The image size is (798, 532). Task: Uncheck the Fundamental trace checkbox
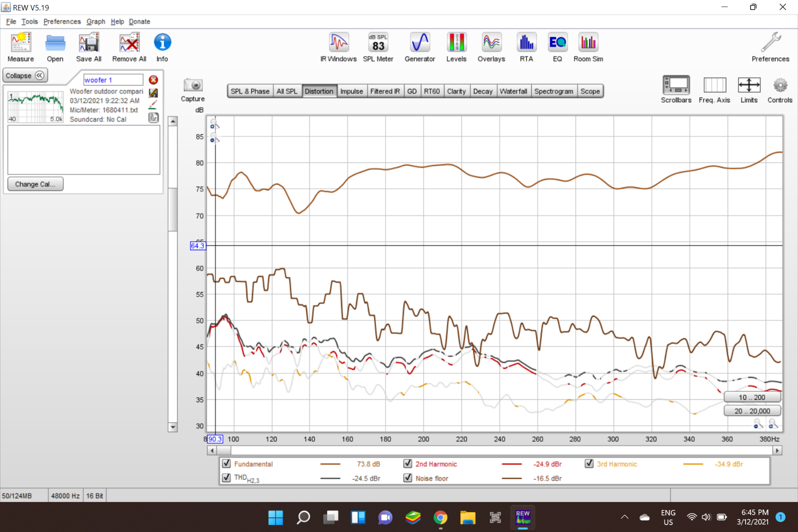[226, 464]
